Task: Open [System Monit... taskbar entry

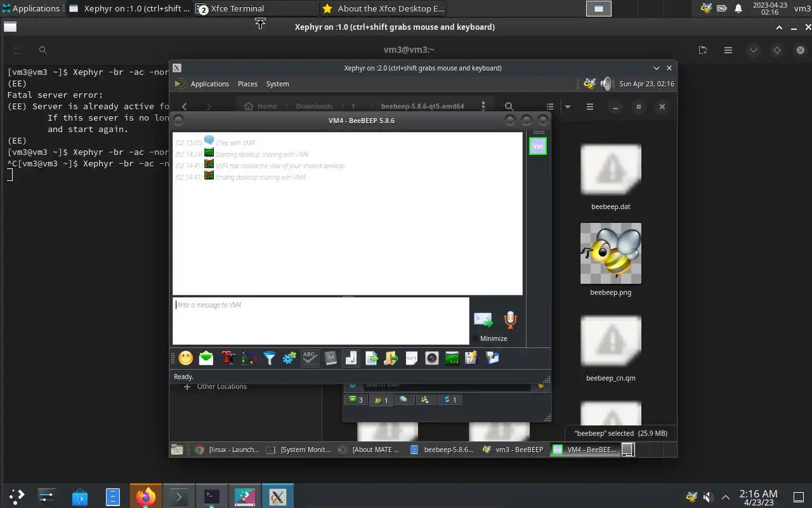Action: pyautogui.click(x=298, y=450)
